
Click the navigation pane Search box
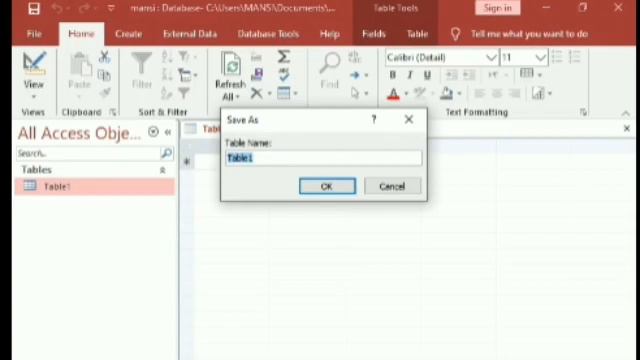(89, 153)
